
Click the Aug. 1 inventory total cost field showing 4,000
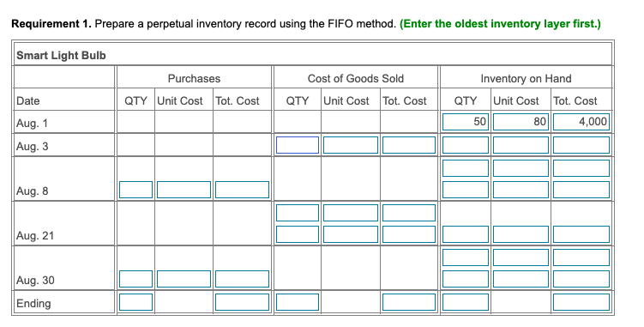tap(581, 122)
